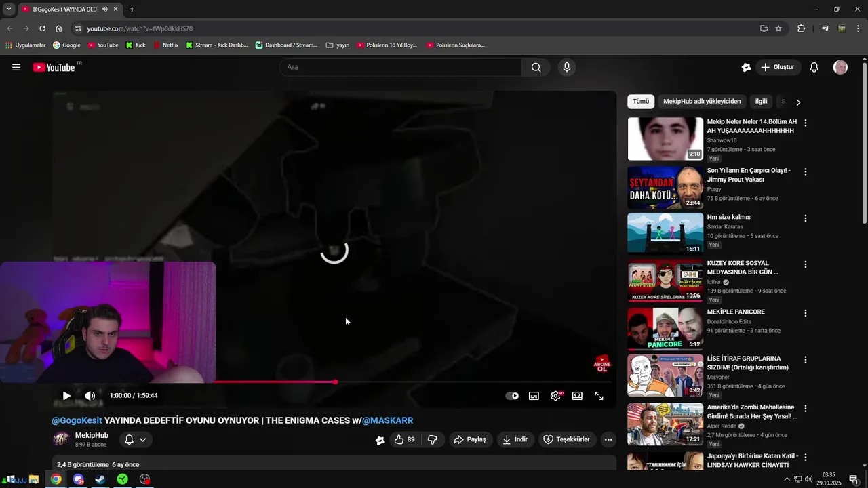Select the MekipHub adlı yükleyiciden chip
Image resolution: width=868 pixels, height=488 pixels.
pos(702,102)
